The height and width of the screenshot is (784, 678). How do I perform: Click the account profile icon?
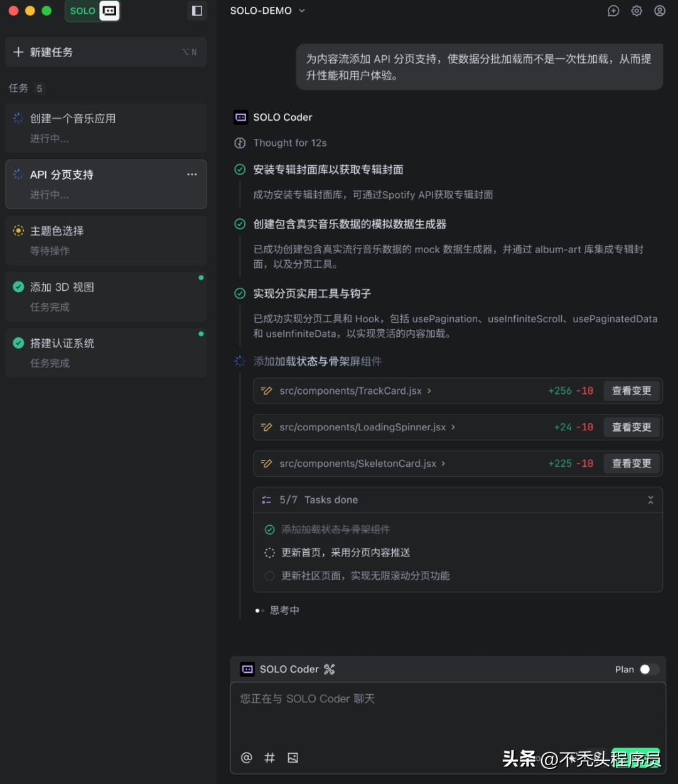click(x=660, y=11)
